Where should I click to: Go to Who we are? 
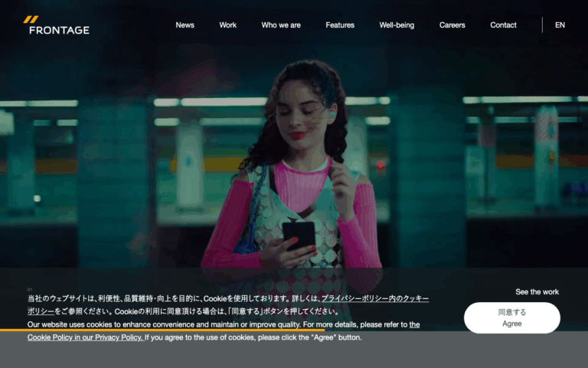(x=281, y=25)
